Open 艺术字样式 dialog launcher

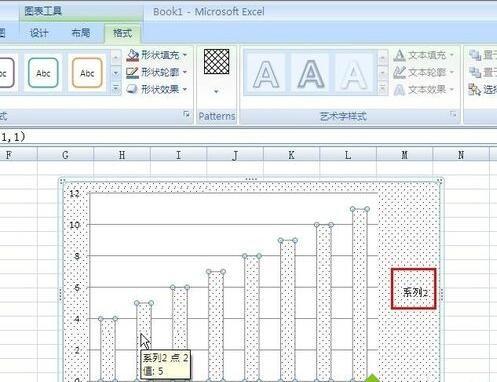(453, 114)
